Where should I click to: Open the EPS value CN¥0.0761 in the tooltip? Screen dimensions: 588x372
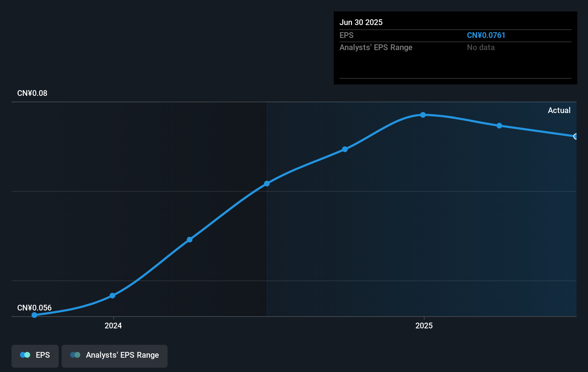(x=486, y=35)
